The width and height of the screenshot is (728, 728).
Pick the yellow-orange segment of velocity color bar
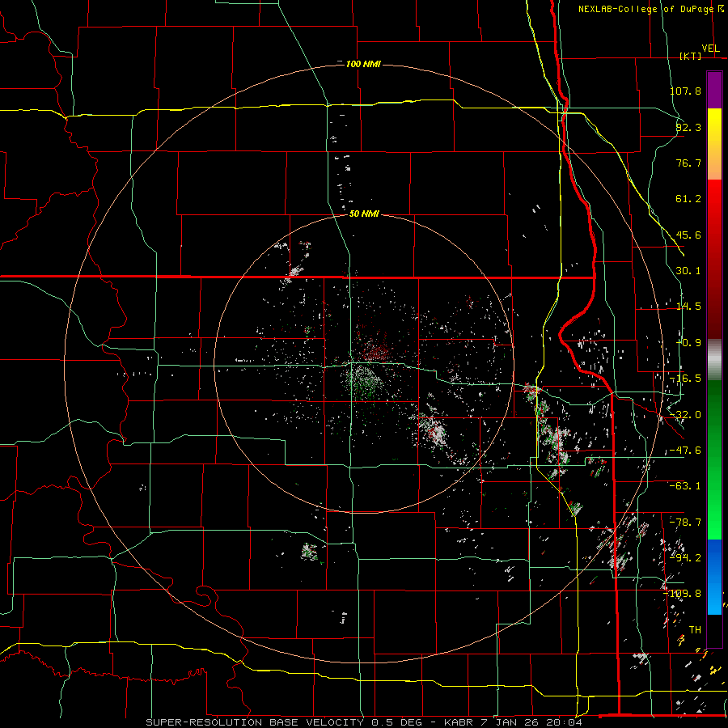click(714, 144)
